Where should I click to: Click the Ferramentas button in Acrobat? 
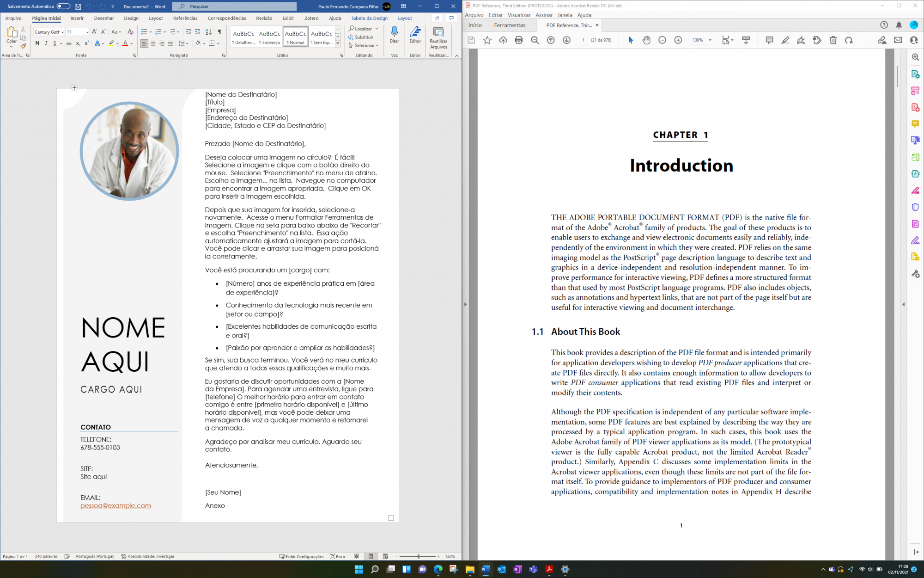click(x=510, y=25)
